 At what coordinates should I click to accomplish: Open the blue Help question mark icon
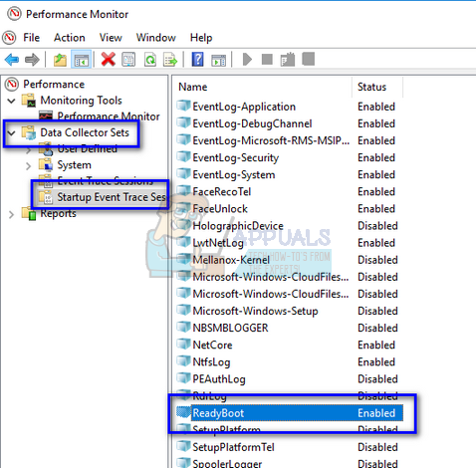pyautogui.click(x=197, y=60)
